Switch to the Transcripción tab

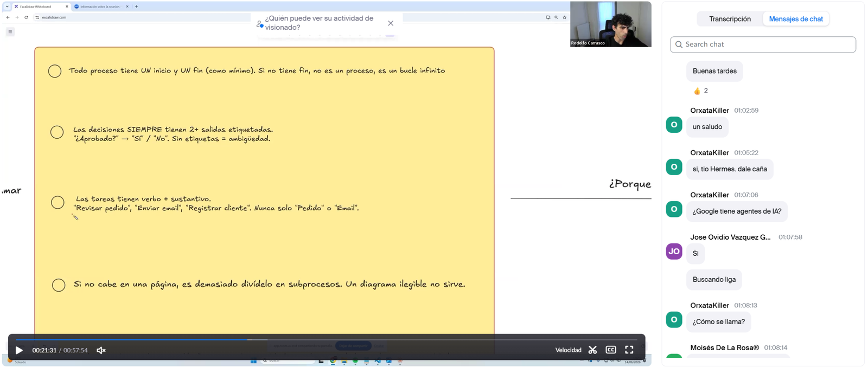click(730, 19)
